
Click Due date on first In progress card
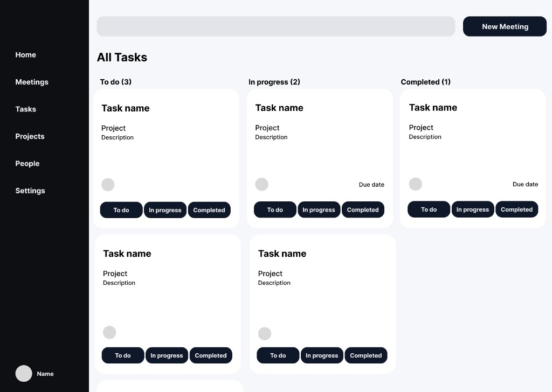(x=371, y=185)
